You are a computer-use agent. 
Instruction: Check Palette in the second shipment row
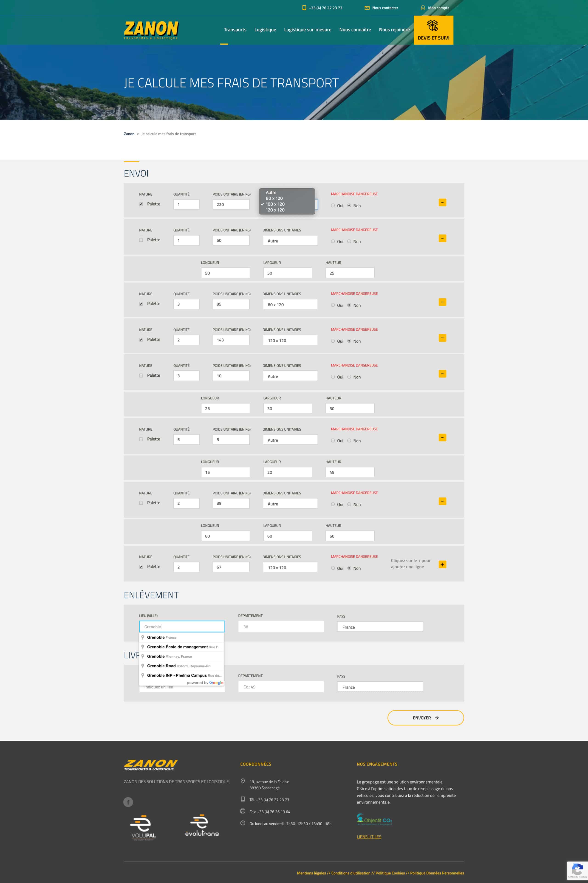141,240
